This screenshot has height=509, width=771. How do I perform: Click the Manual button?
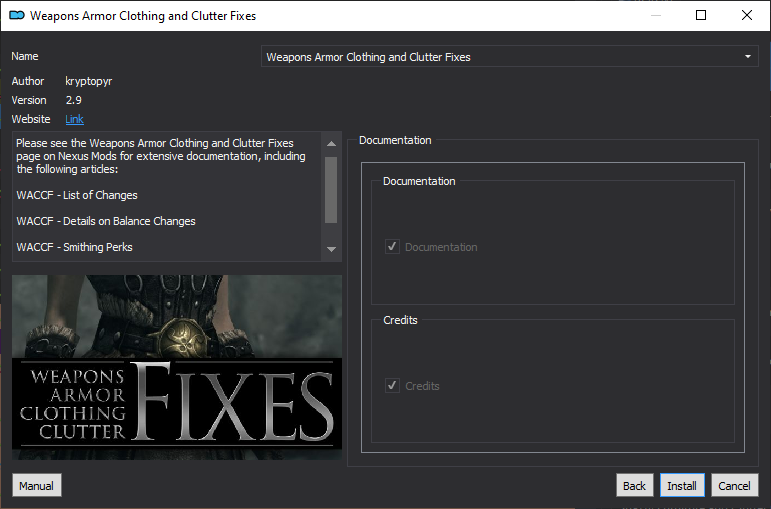coord(37,485)
